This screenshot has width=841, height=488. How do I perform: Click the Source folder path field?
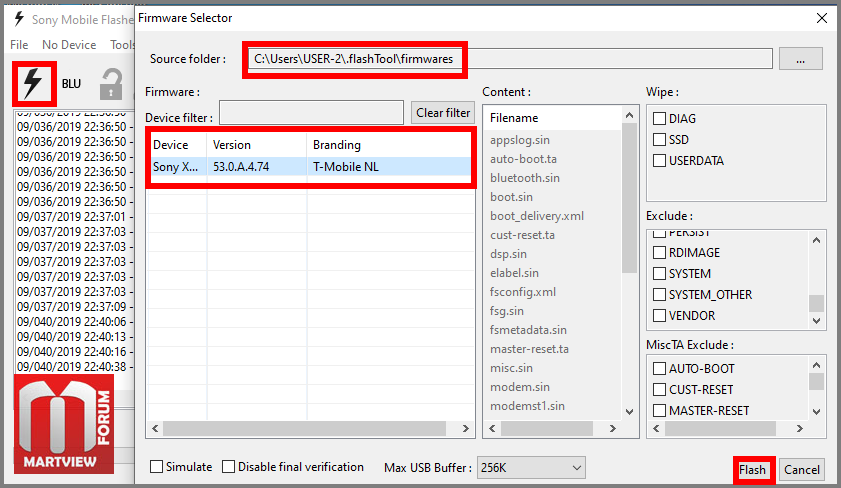[x=510, y=59]
